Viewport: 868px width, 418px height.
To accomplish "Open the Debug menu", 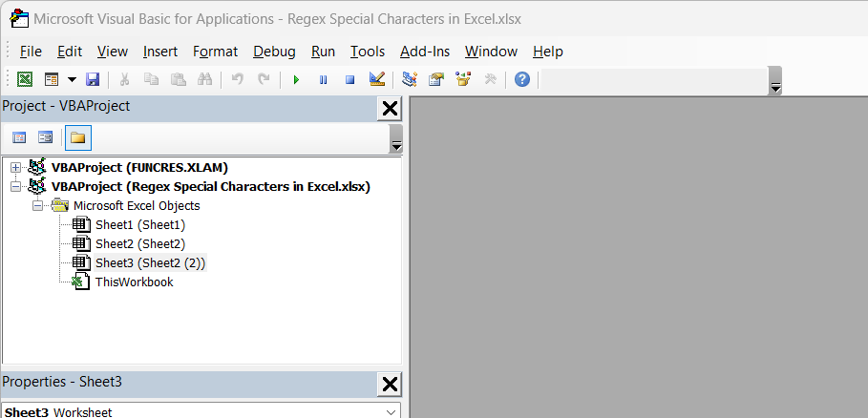I will [275, 52].
